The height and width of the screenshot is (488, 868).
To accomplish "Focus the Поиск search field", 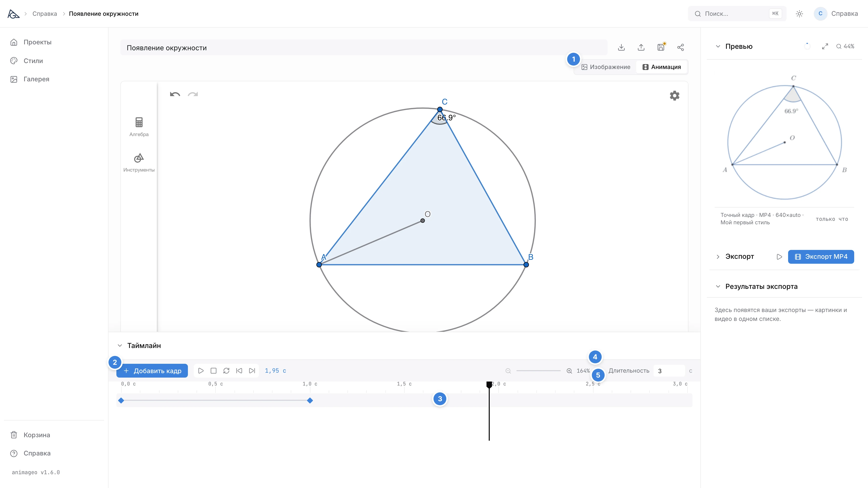I will click(737, 14).
